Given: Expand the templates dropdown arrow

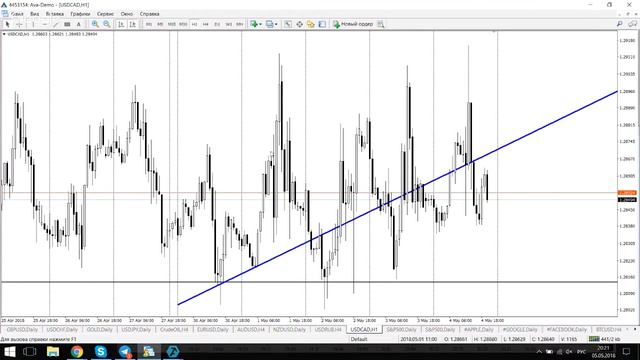Looking at the screenshot, I should click(x=276, y=24).
